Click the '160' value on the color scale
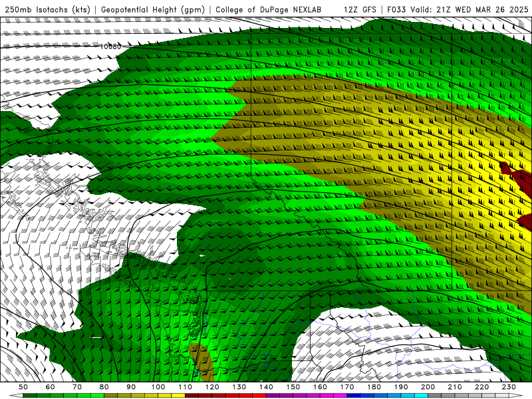Viewport: 532px width, 399px height. [321, 387]
